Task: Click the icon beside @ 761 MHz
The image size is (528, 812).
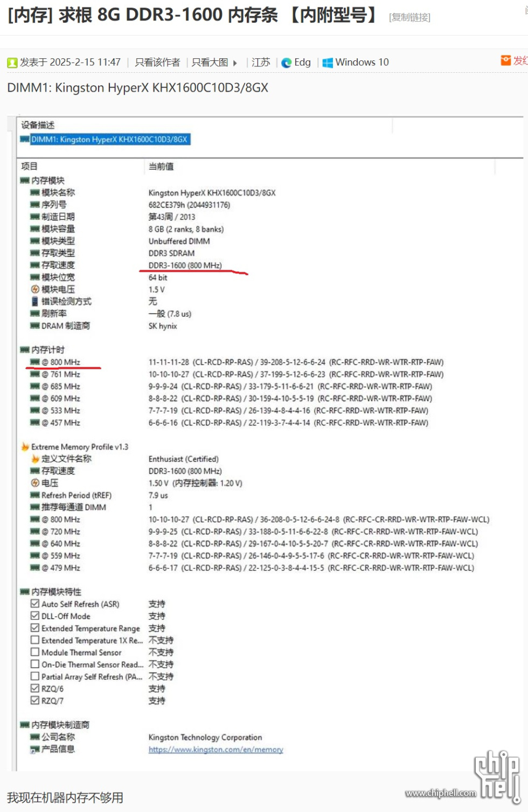Action: tap(35, 374)
